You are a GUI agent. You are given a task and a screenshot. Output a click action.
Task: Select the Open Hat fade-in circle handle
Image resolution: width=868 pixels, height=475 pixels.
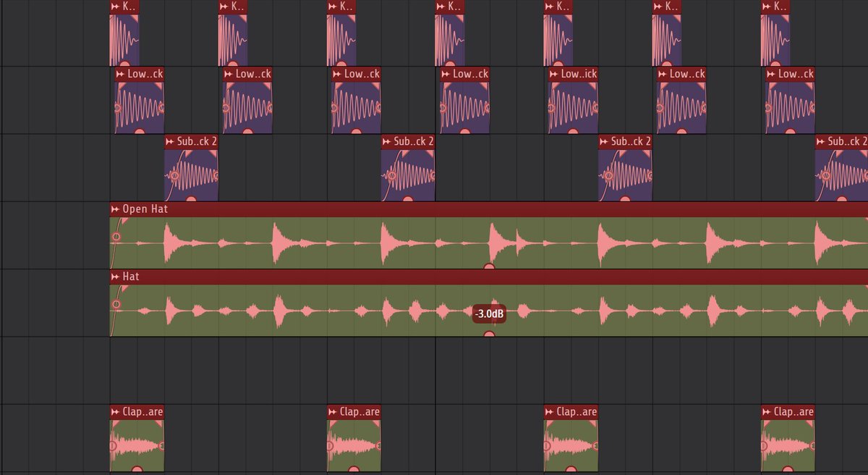tap(116, 237)
